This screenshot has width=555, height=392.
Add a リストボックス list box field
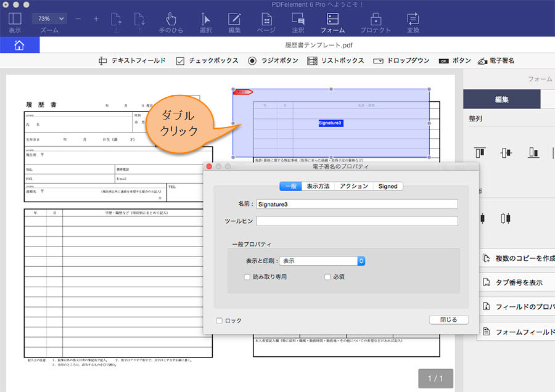point(335,61)
